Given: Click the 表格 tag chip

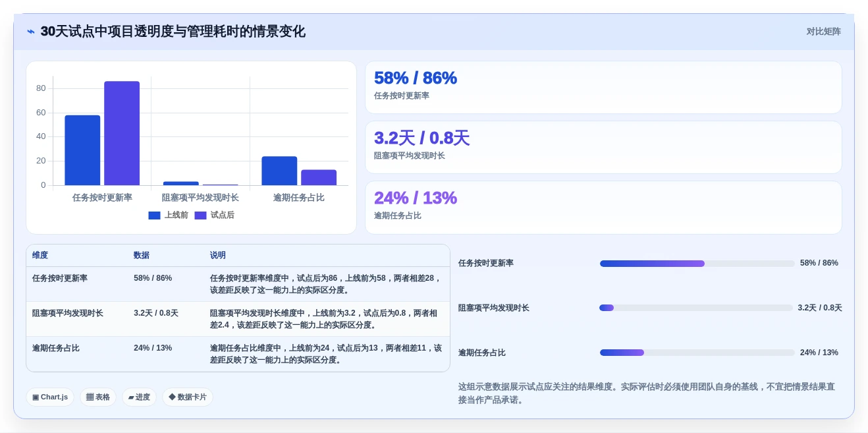Looking at the screenshot, I should 98,397.
